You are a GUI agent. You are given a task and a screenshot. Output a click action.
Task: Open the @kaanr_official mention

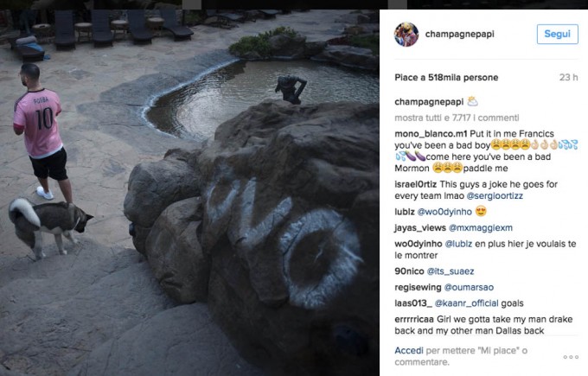[466, 303]
